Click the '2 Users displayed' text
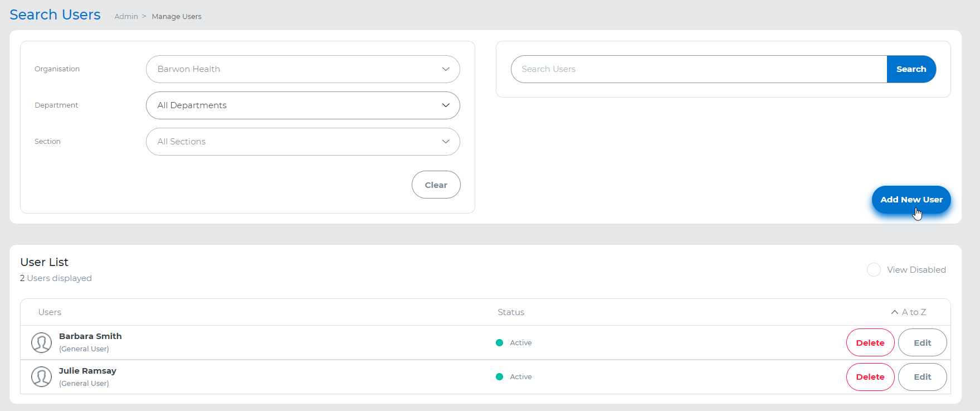Image resolution: width=980 pixels, height=411 pixels. point(56,278)
